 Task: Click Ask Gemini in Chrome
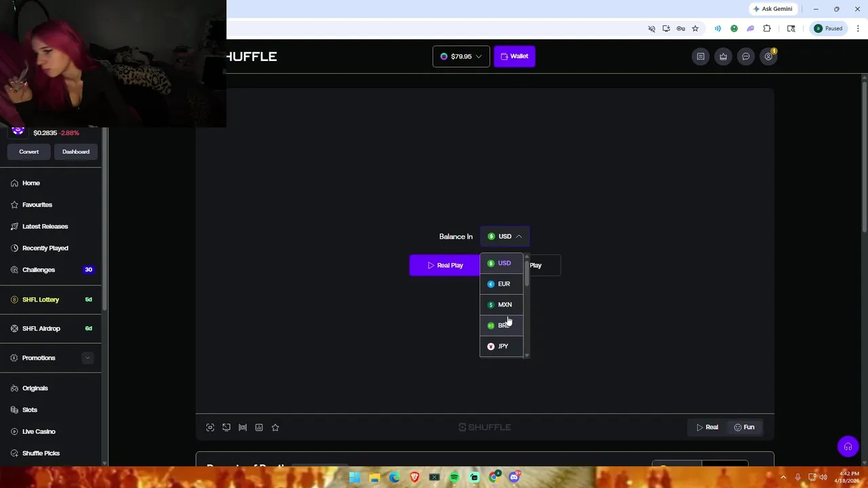click(772, 9)
